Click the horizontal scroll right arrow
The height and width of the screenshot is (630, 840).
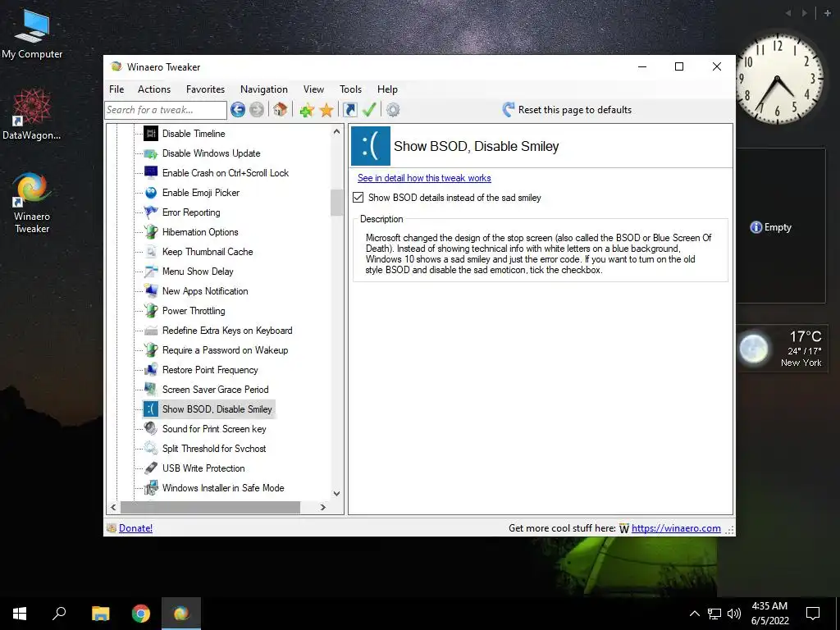[322, 507]
